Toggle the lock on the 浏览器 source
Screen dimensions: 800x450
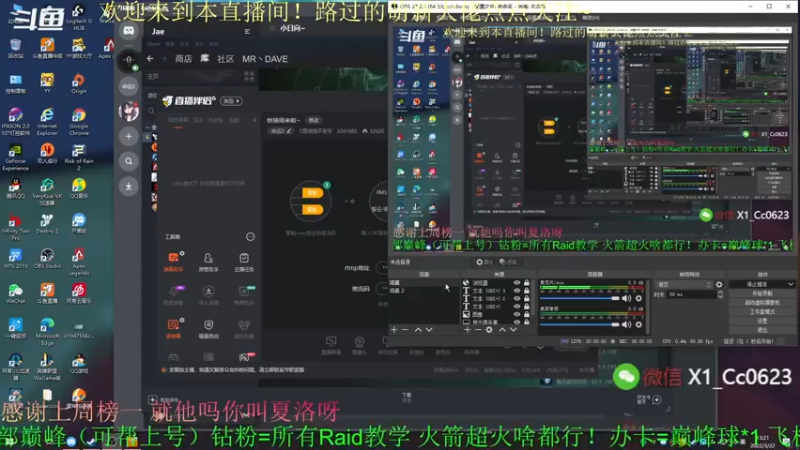pyautogui.click(x=527, y=283)
